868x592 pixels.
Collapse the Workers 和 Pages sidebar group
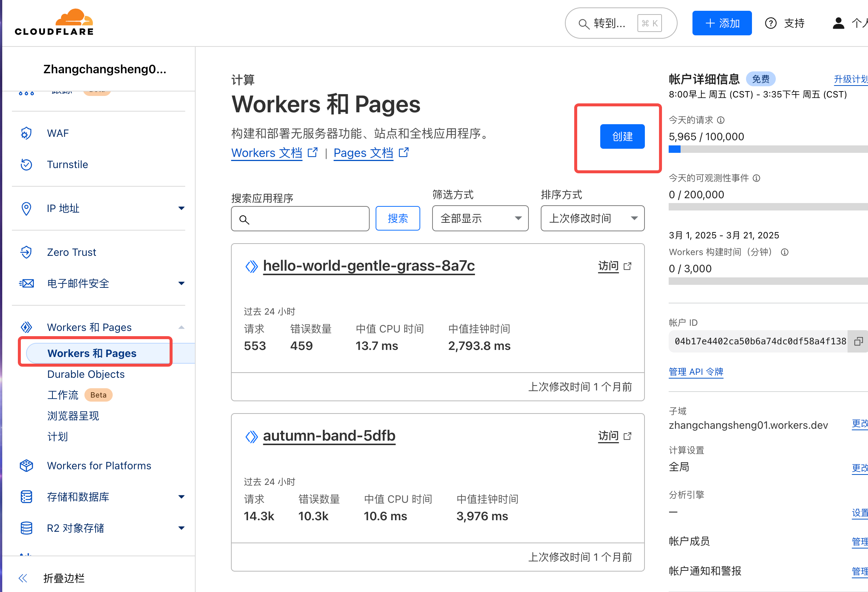181,328
